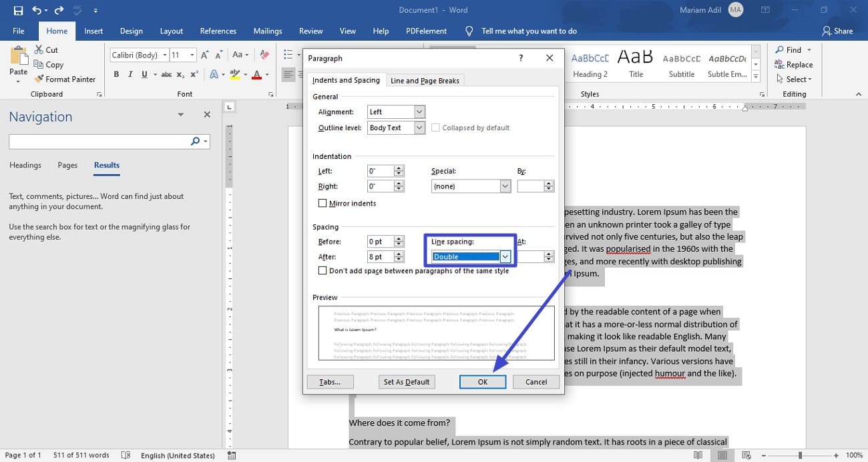868x462 pixels.
Task: Click the Underline formatting icon
Action: click(145, 74)
